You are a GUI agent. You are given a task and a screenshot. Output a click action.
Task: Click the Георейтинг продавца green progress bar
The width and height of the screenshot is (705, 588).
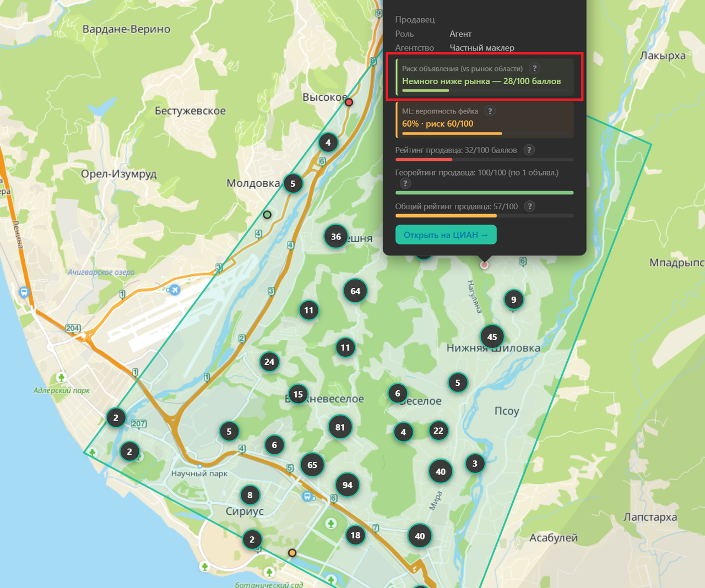pyautogui.click(x=485, y=193)
